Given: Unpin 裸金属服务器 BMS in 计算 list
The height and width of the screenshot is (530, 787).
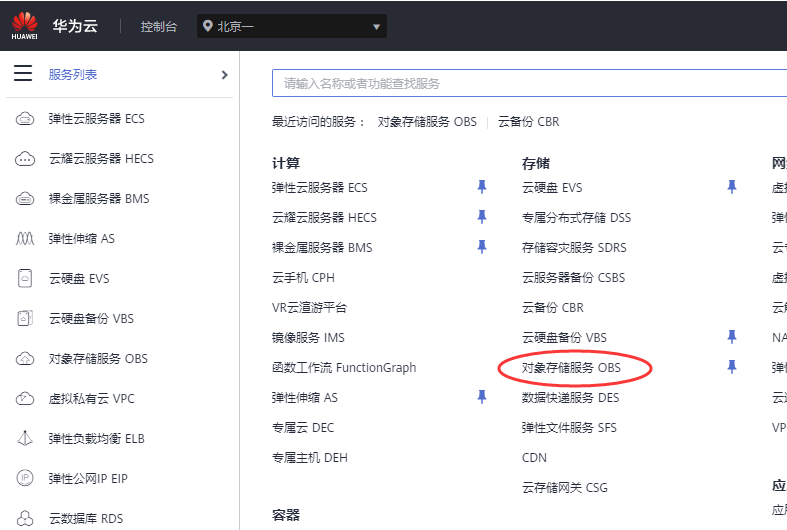Looking at the screenshot, I should (x=482, y=247).
